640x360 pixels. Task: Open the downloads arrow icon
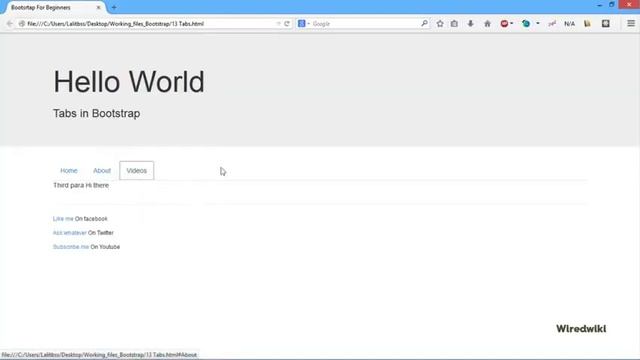[471, 24]
